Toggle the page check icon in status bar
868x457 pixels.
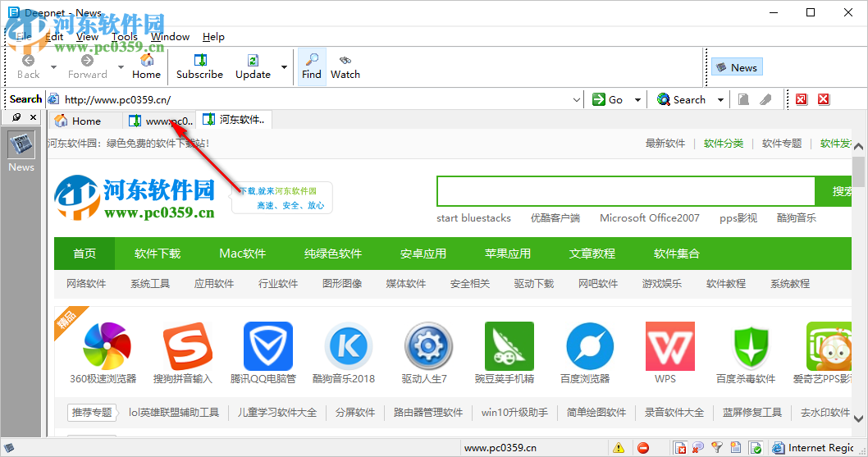(x=756, y=448)
